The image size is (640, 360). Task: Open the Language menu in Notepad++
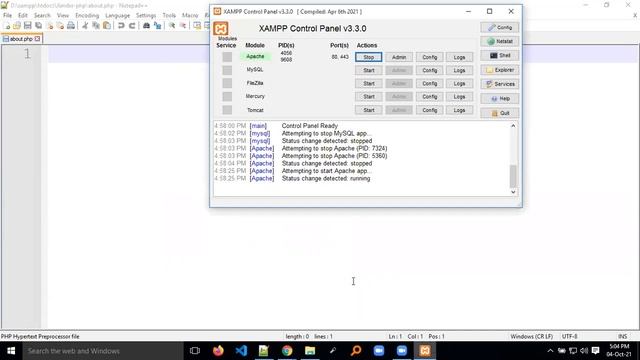tap(118, 16)
